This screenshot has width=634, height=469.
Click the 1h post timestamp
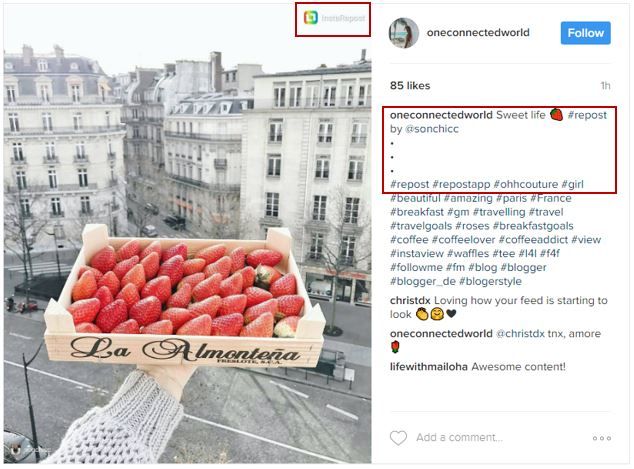pos(605,86)
